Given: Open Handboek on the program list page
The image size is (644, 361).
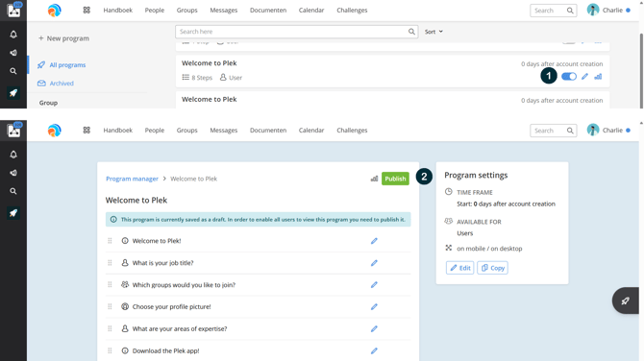Looking at the screenshot, I should coord(118,11).
